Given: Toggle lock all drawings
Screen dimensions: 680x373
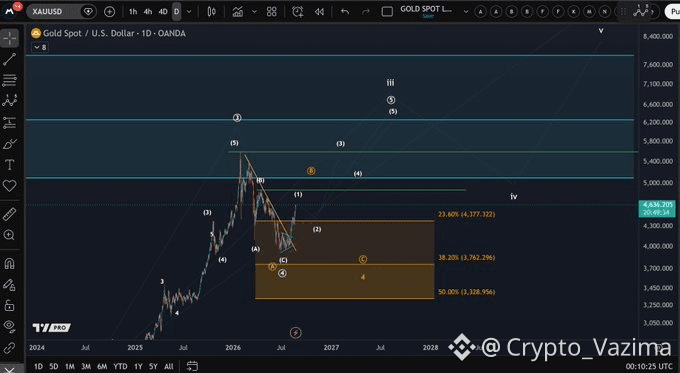Looking at the screenshot, I should (x=10, y=305).
